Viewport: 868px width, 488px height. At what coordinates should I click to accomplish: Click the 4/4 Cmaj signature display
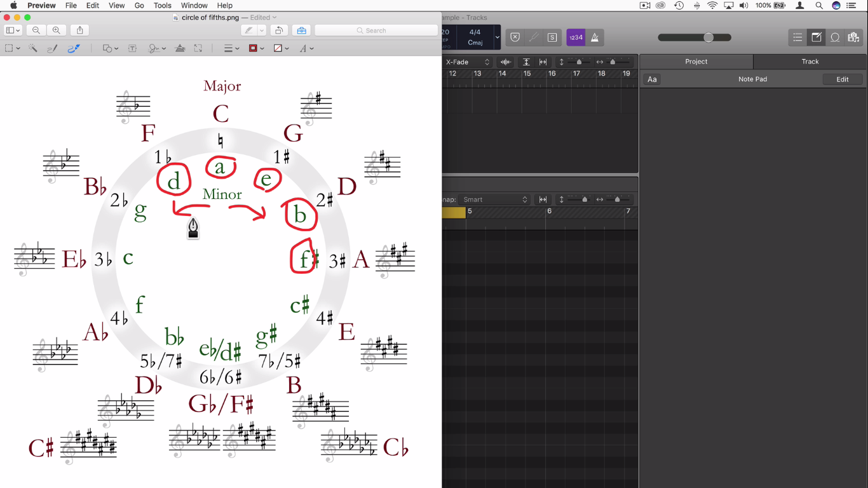click(x=475, y=37)
